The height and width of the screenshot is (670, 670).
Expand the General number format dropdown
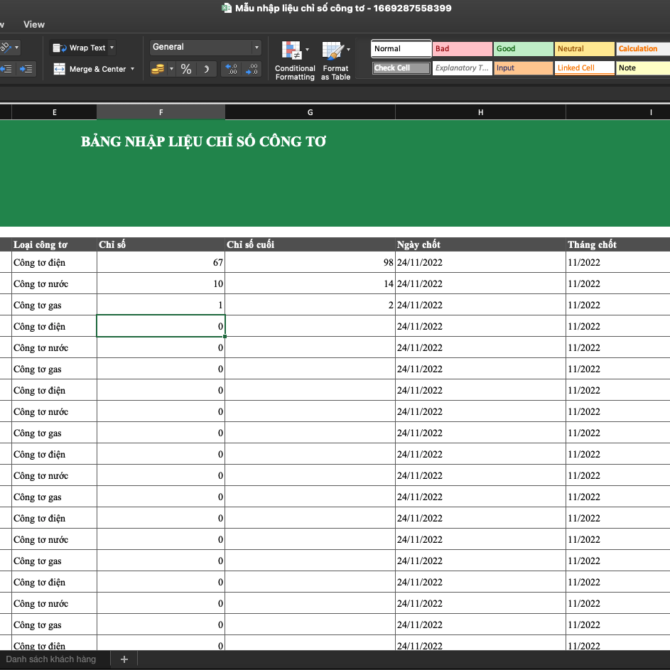(x=256, y=47)
